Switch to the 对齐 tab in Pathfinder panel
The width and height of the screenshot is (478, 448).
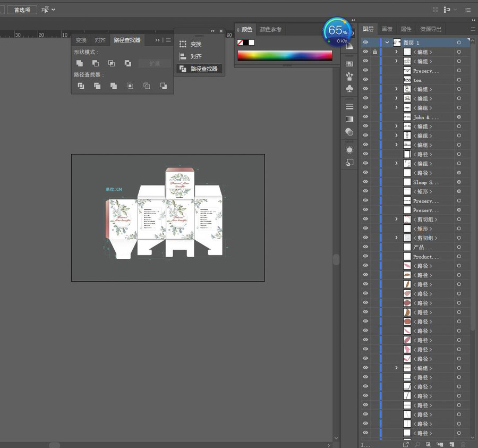[x=100, y=40]
